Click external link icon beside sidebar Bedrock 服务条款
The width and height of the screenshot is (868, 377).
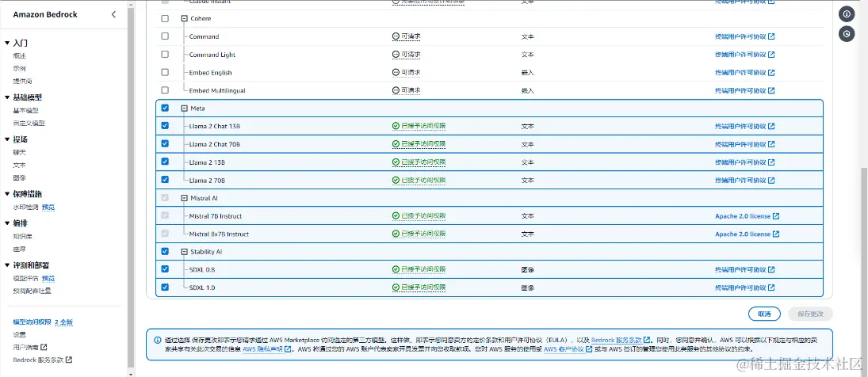coord(69,360)
